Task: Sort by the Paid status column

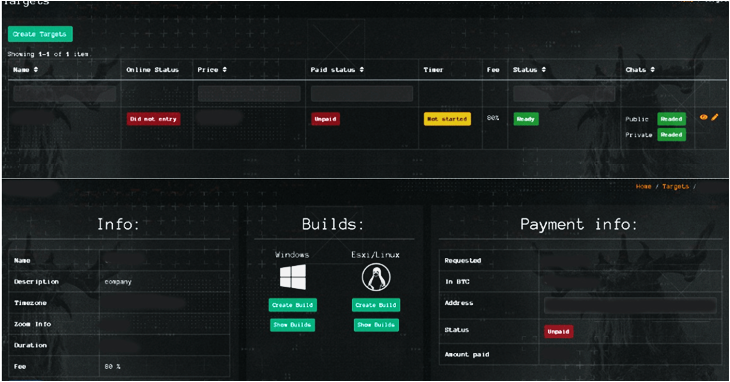Action: (337, 70)
